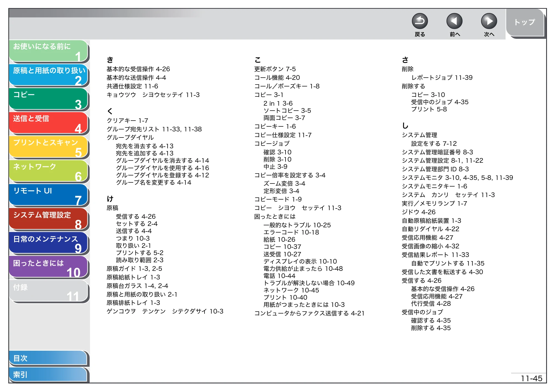Follow index entry 原稿台ガラス 1-4, 2-4
Image resolution: width=555 pixels, height=392 pixels.
pyautogui.click(x=137, y=286)
